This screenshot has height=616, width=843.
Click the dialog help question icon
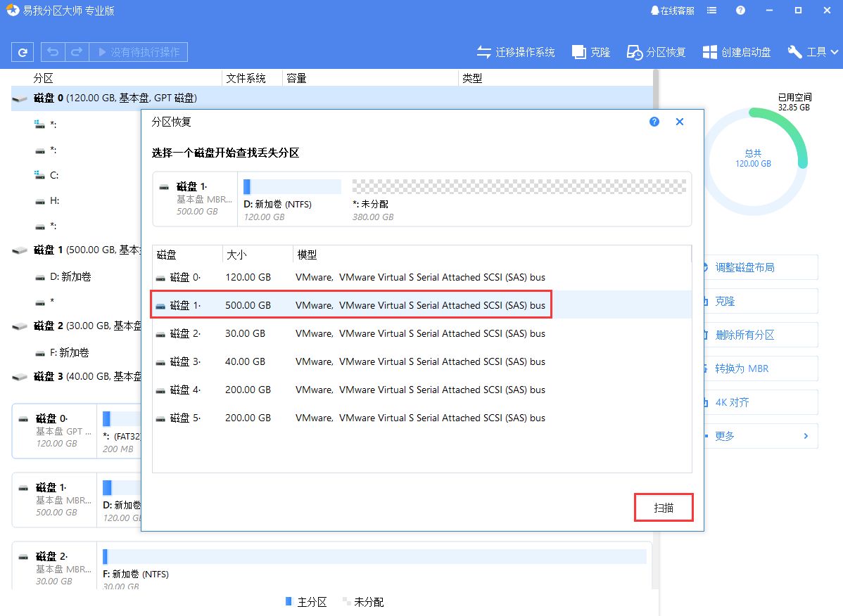click(654, 122)
